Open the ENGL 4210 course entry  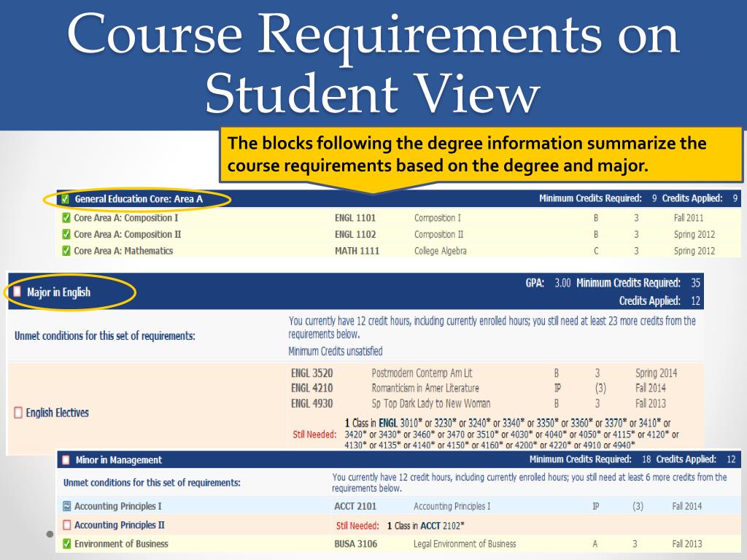[311, 388]
